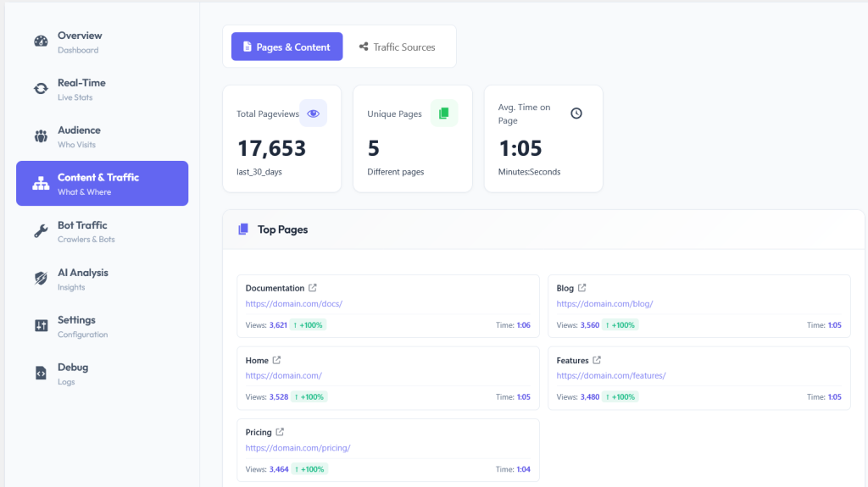Screen dimensions: 868x487
Task: Click the Audience people group icon
Action: tap(41, 136)
